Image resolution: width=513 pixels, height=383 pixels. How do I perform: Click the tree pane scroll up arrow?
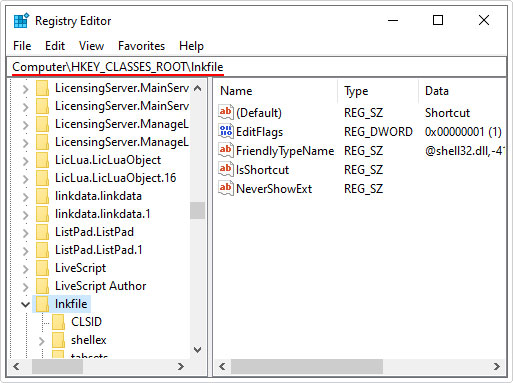pyautogui.click(x=197, y=88)
